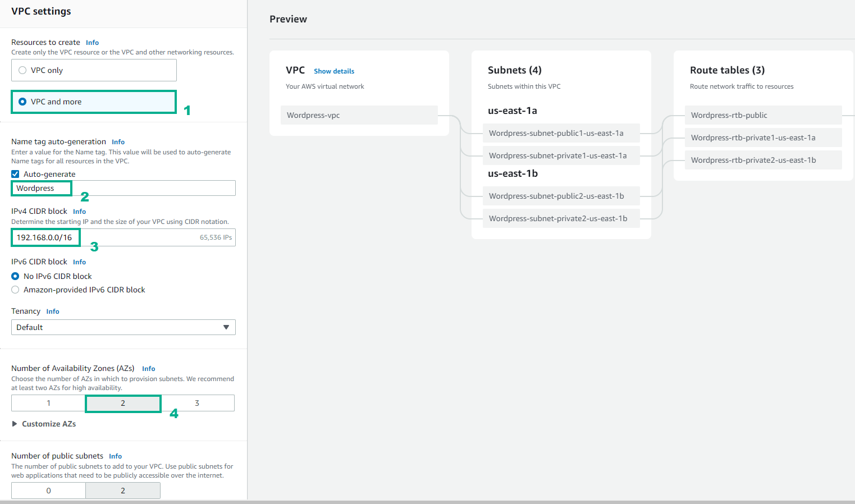Select No IPv6 CIDR block radio
Image resolution: width=855 pixels, height=504 pixels.
(16, 276)
